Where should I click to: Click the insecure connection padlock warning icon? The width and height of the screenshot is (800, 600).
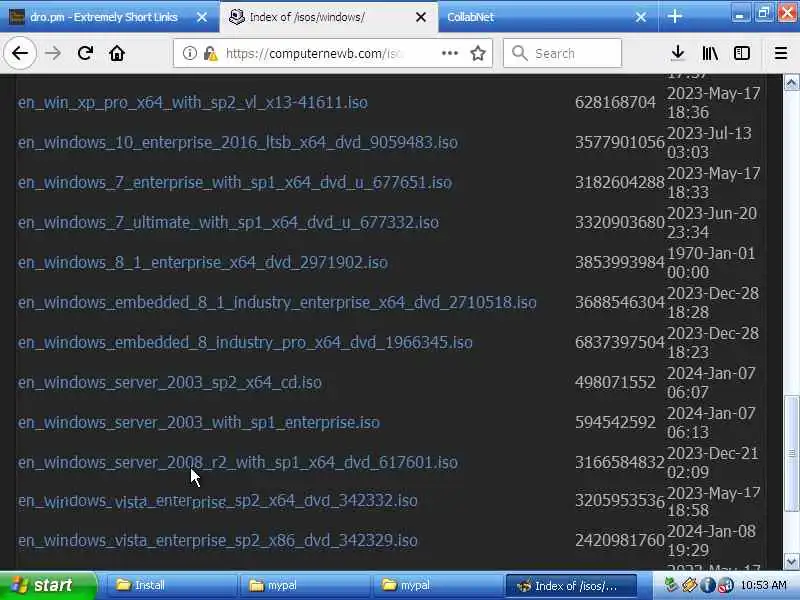(210, 53)
